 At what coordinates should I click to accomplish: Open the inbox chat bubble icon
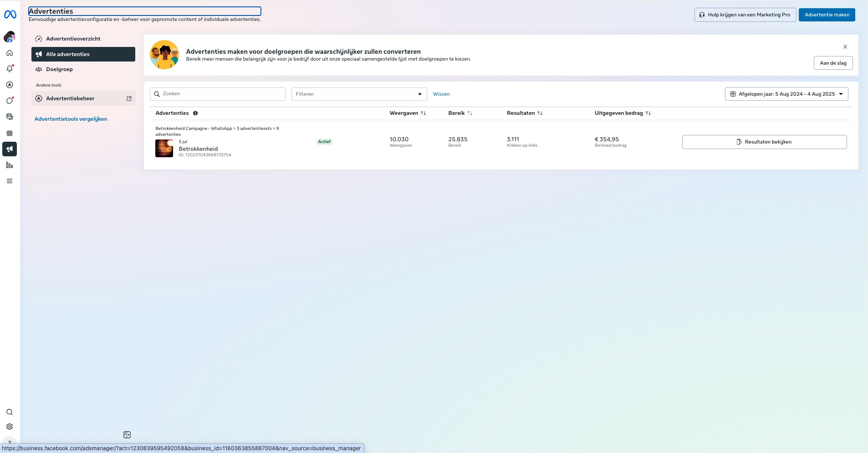click(10, 101)
